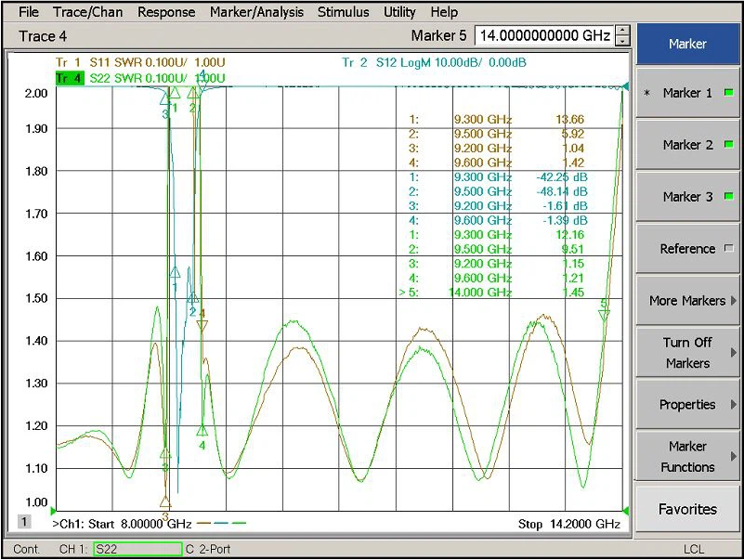Image resolution: width=744 pixels, height=560 pixels.
Task: Expand the Marker Functions softkey menu
Action: coord(687,457)
